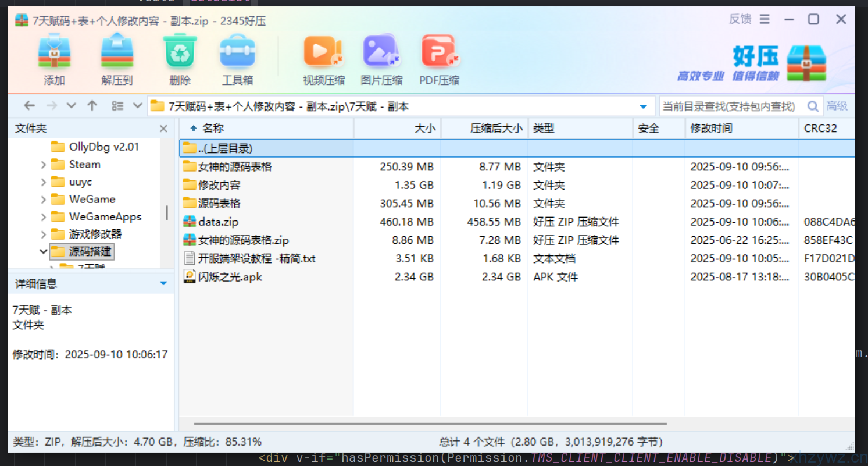
Task: Expand the Steam folder tree node
Action: pyautogui.click(x=44, y=165)
